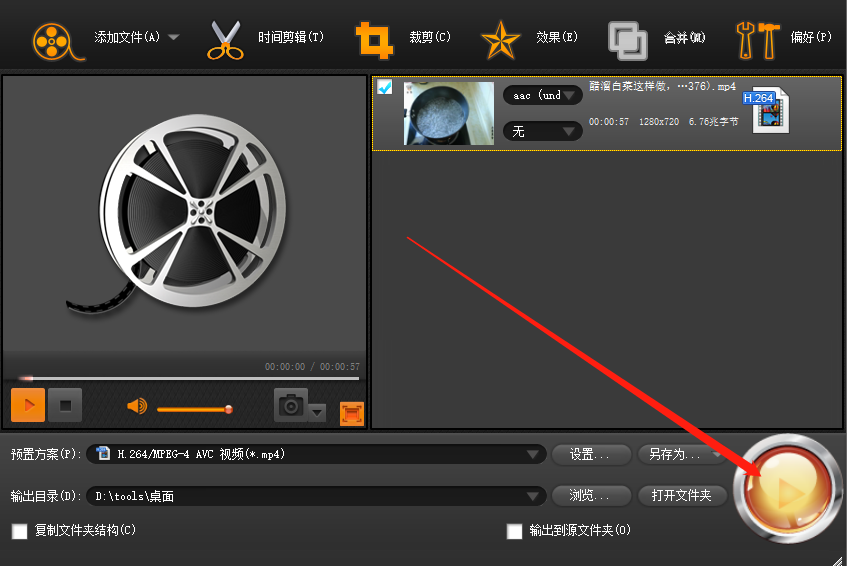Select the frying pan video thumbnail

tap(449, 113)
